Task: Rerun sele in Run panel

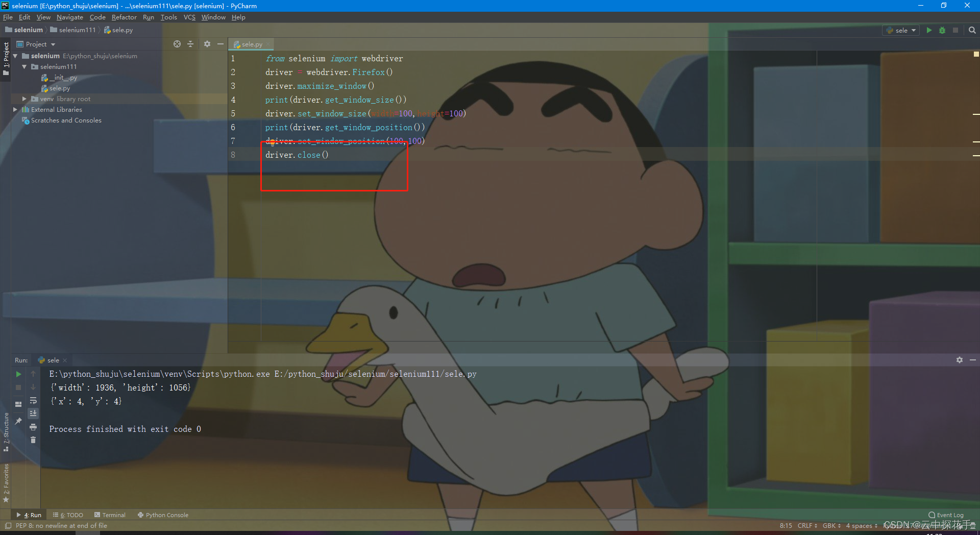Action: click(x=18, y=374)
